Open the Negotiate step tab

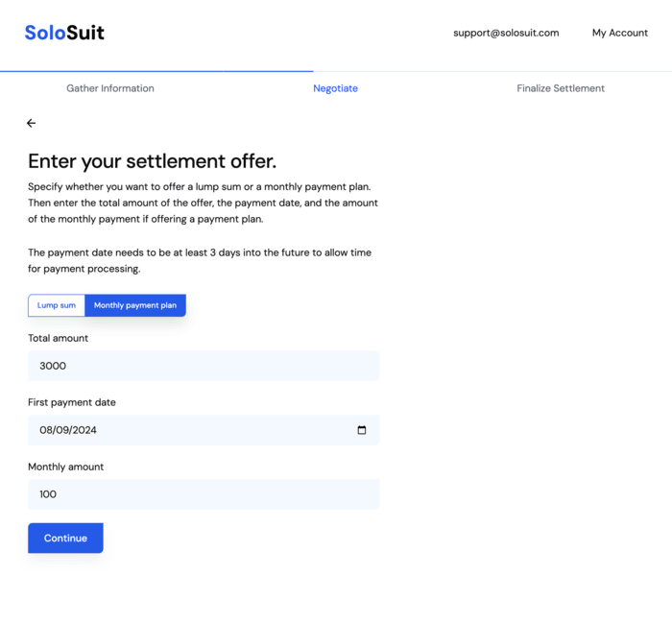[335, 88]
